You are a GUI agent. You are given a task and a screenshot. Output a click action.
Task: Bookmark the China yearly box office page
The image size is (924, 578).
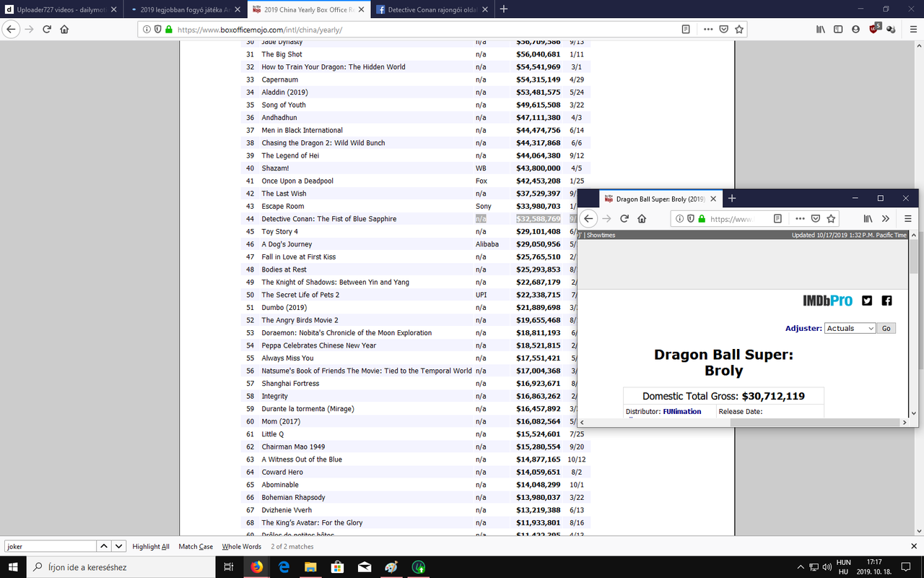point(739,30)
